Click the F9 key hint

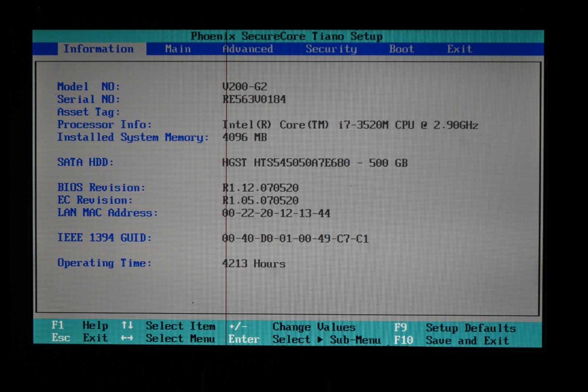pyautogui.click(x=401, y=327)
